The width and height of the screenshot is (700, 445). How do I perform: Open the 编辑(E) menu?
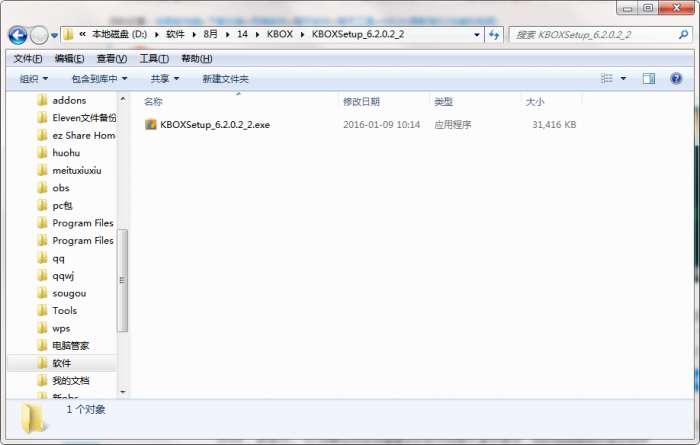pyautogui.click(x=69, y=58)
